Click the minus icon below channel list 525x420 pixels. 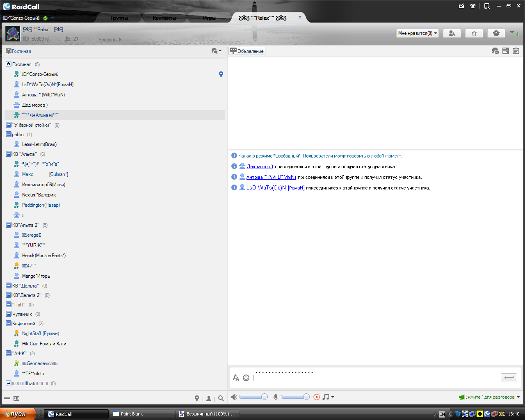(x=7, y=398)
